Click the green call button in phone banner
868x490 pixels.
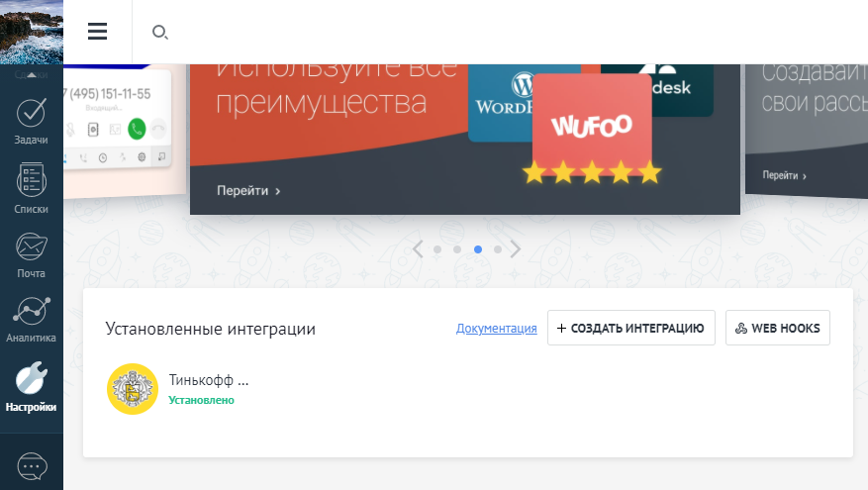tap(137, 129)
